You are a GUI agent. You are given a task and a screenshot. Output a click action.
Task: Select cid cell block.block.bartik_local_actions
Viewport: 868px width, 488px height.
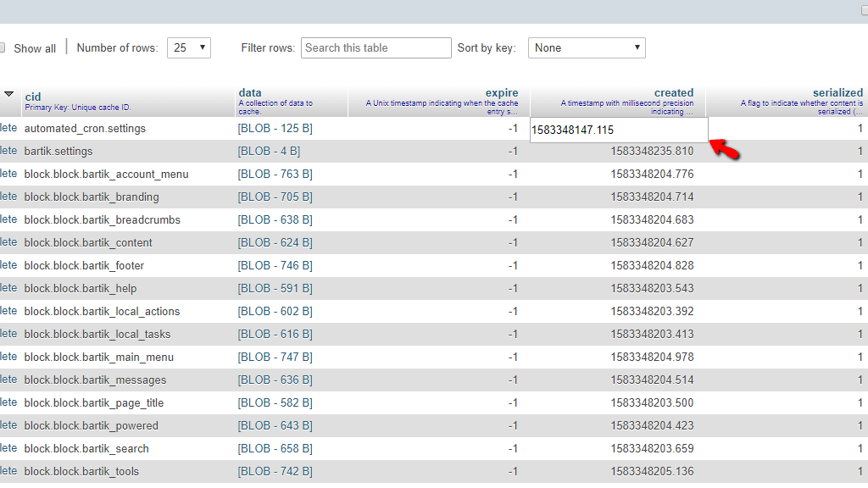102,311
